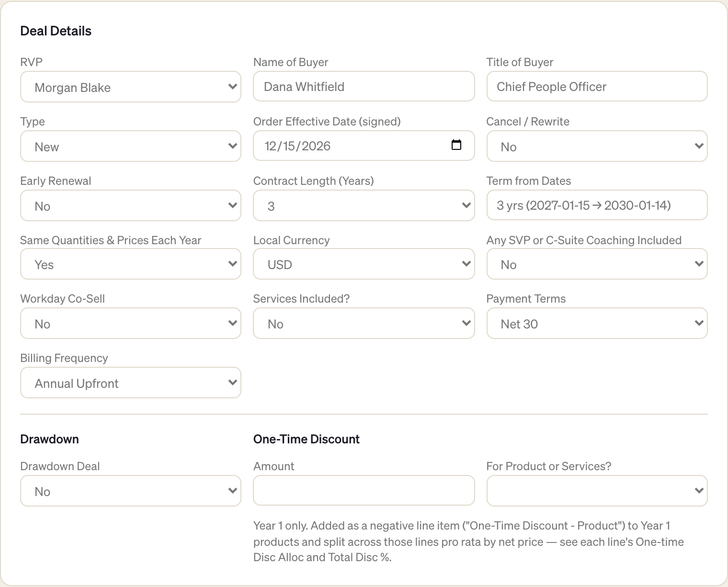Image resolution: width=728 pixels, height=587 pixels.
Task: Open the RVP dropdown showing Morgan Blake
Action: [131, 87]
